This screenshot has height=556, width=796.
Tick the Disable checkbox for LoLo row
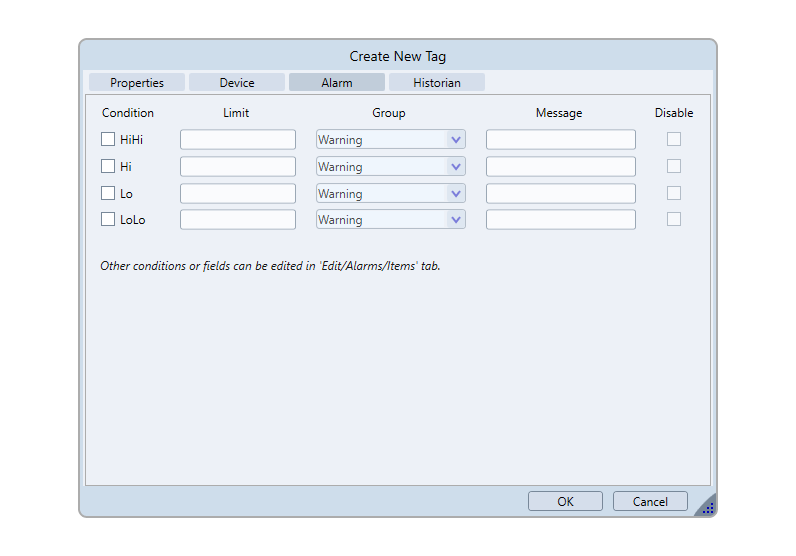674,219
